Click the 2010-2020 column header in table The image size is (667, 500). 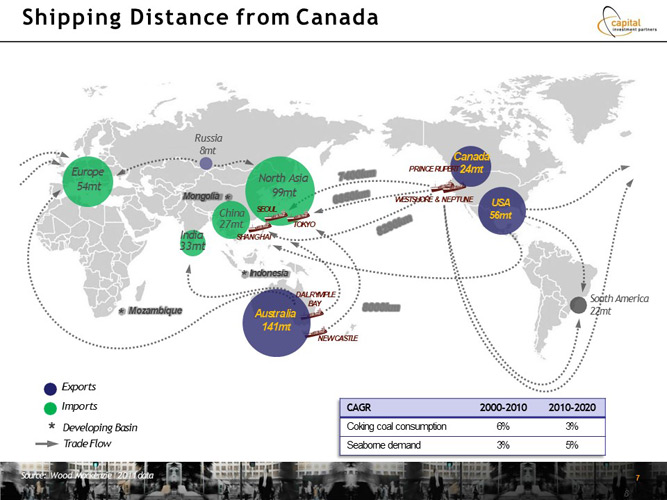(571, 408)
